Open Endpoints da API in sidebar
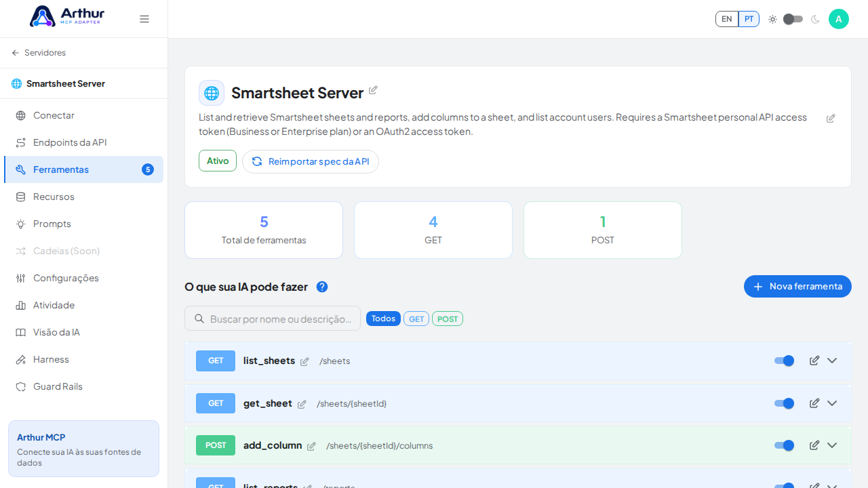 [x=84, y=142]
